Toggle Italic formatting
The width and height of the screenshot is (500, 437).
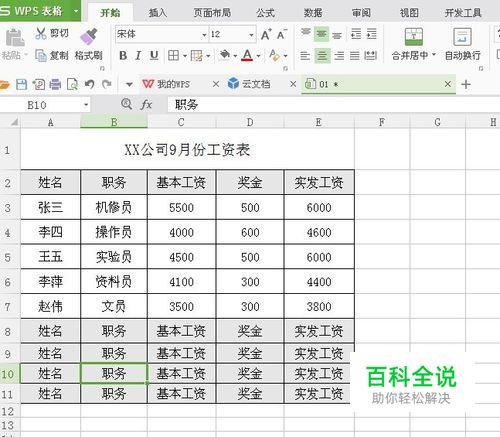click(x=138, y=55)
